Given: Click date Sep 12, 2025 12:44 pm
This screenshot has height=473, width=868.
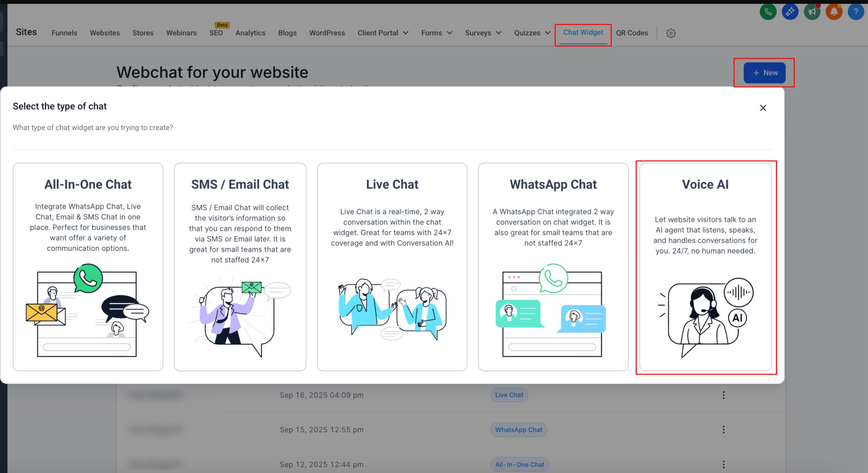Looking at the screenshot, I should [x=321, y=464].
